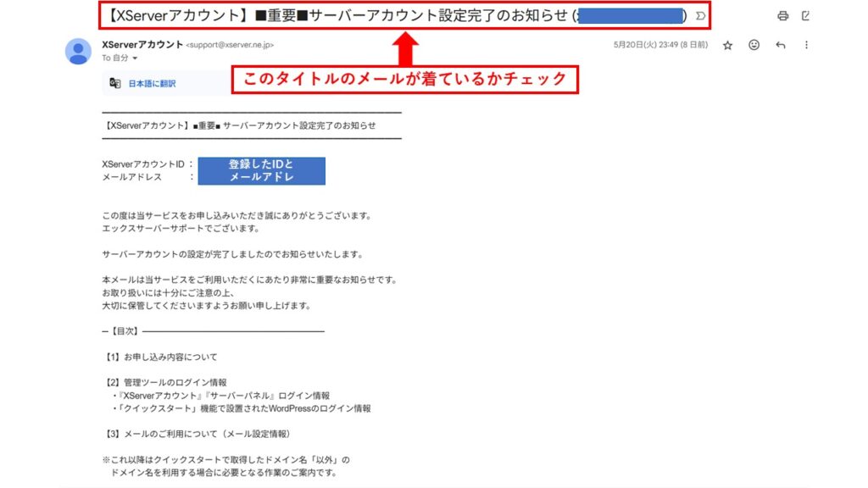Click note ※これ以降はクイックスタートで取得した
The image size is (868, 488).
(225, 460)
